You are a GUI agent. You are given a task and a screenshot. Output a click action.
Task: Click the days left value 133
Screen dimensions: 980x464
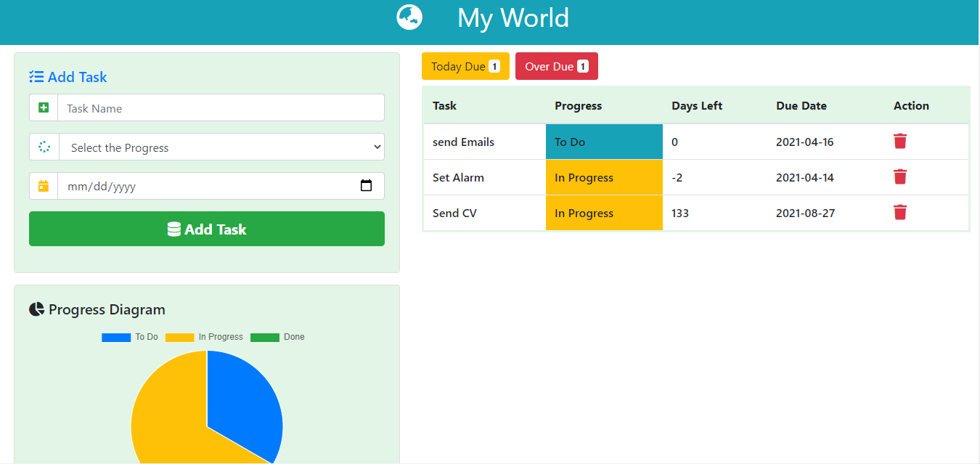pyautogui.click(x=680, y=213)
